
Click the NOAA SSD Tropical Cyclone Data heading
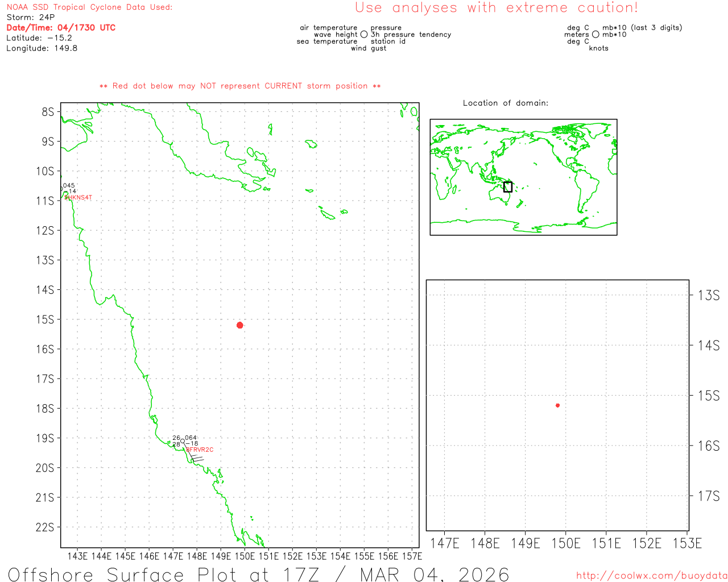[89, 7]
